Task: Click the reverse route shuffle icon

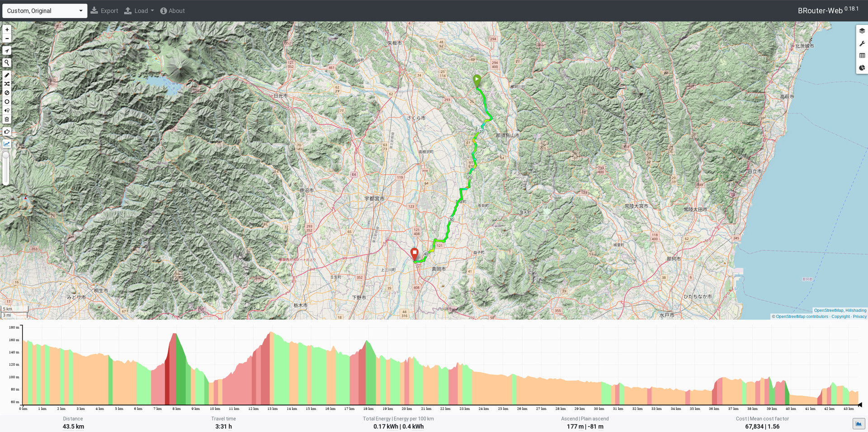Action: [7, 84]
